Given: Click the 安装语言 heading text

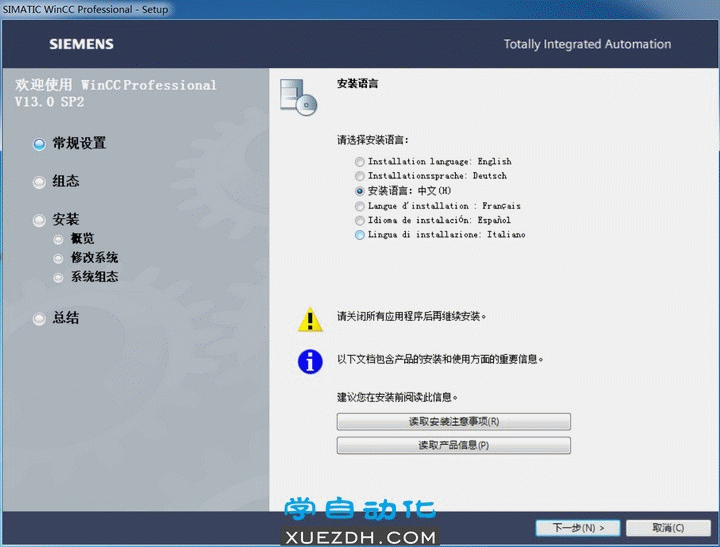Looking at the screenshot, I should (x=358, y=84).
